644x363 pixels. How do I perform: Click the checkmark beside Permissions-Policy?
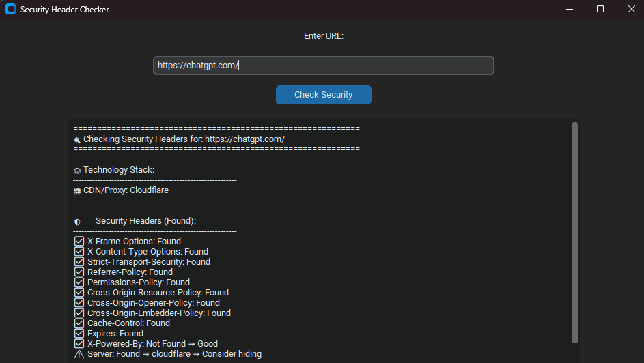point(79,282)
